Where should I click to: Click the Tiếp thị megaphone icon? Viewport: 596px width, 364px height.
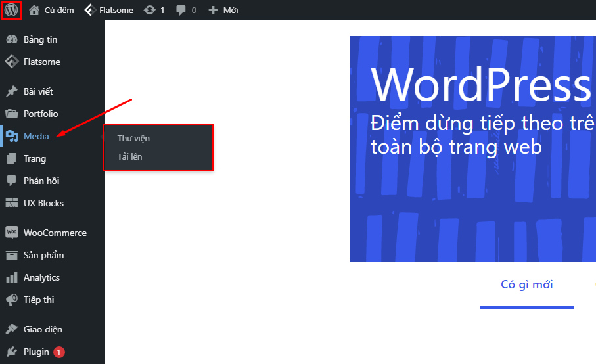[x=12, y=300]
